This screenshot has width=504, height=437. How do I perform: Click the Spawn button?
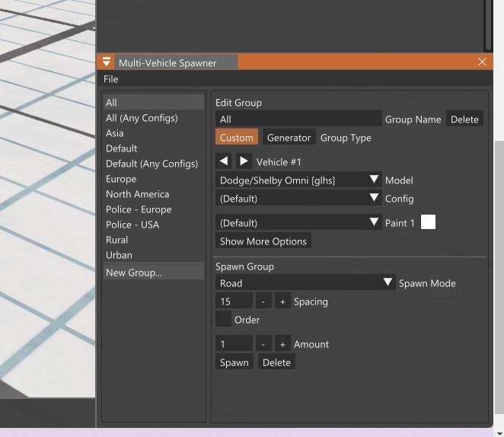pos(234,362)
